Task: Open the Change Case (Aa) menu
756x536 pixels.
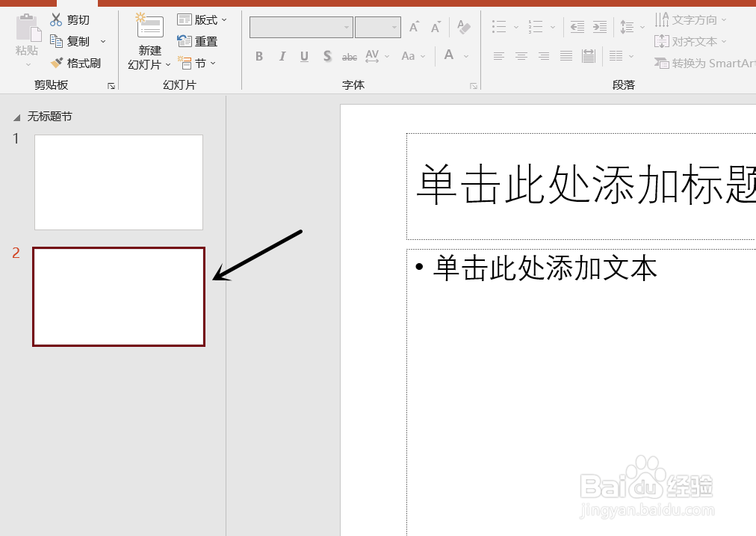Action: pyautogui.click(x=413, y=57)
